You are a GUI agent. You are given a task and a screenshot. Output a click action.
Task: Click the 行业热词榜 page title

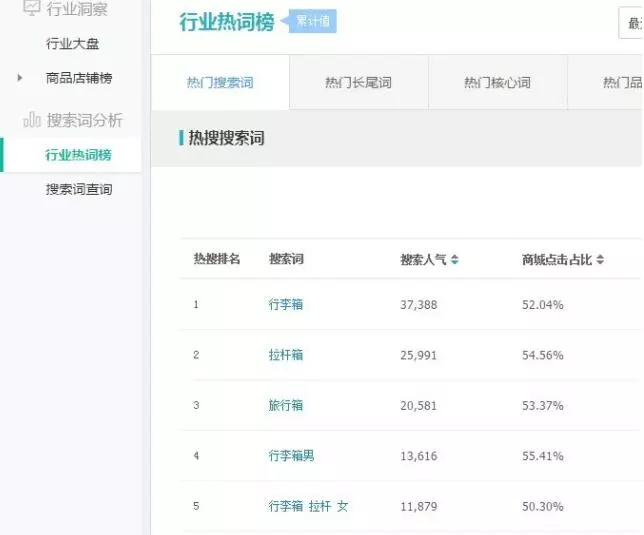pos(227,22)
